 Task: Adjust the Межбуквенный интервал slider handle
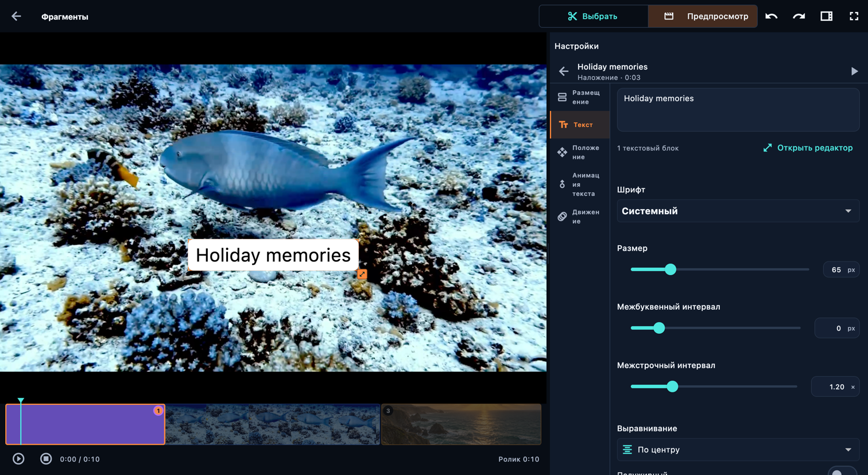pyautogui.click(x=659, y=328)
